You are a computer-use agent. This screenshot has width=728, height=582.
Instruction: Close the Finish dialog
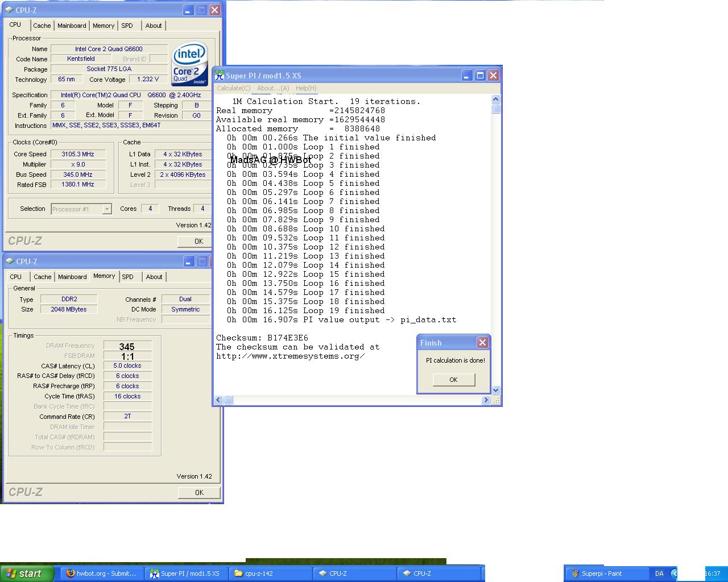click(482, 342)
